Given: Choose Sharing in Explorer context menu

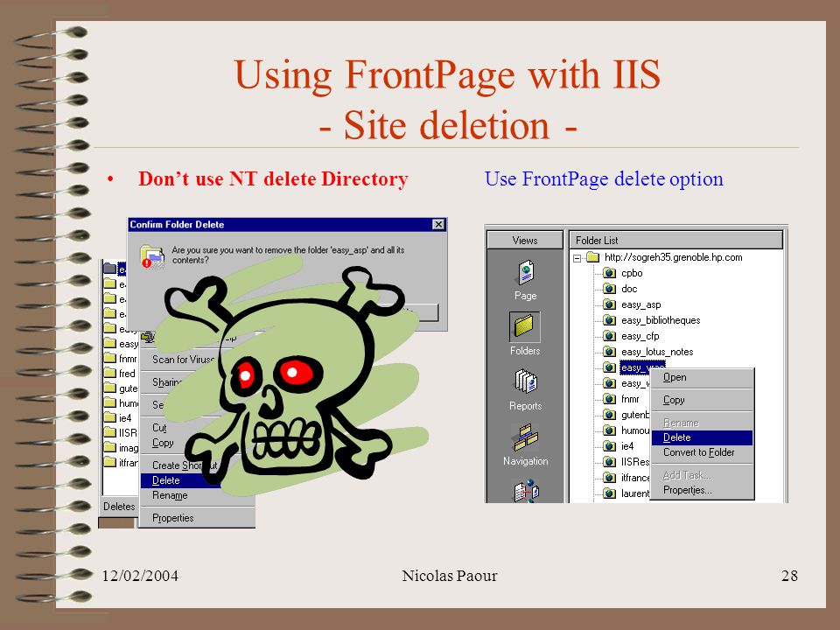Looking at the screenshot, I should pos(166,382).
